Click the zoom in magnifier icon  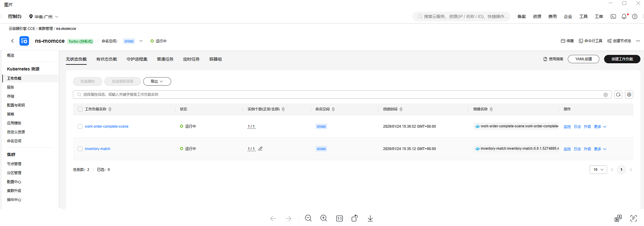(x=324, y=218)
